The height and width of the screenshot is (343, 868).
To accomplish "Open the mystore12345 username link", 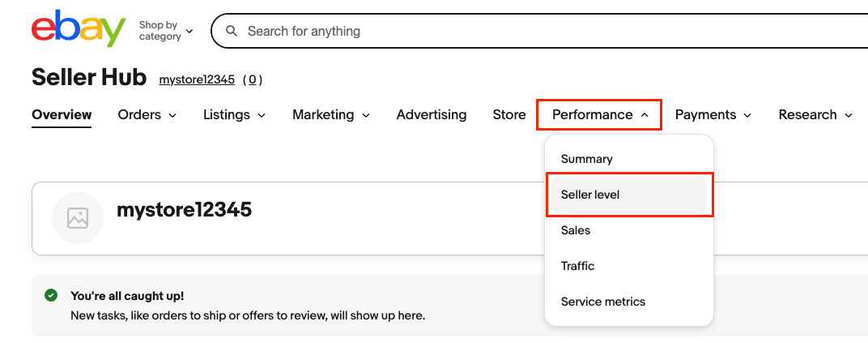I will click(197, 79).
